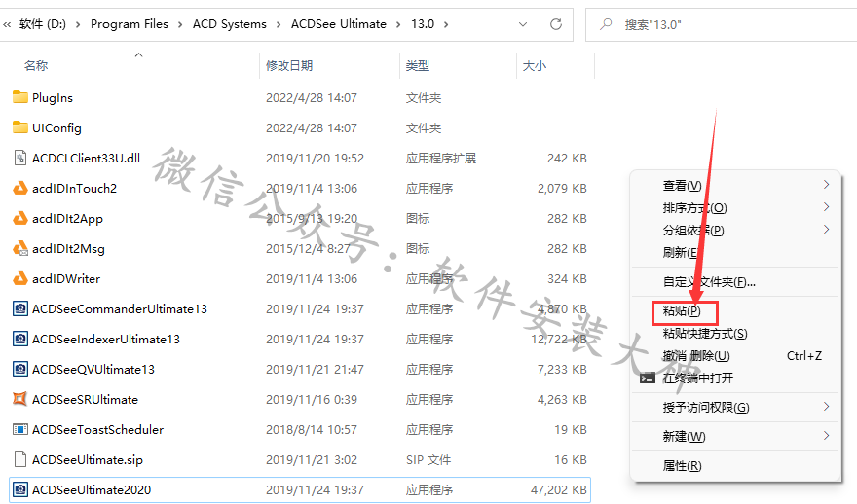Select ACDCLClient33U.dll file icon

pyautogui.click(x=20, y=158)
